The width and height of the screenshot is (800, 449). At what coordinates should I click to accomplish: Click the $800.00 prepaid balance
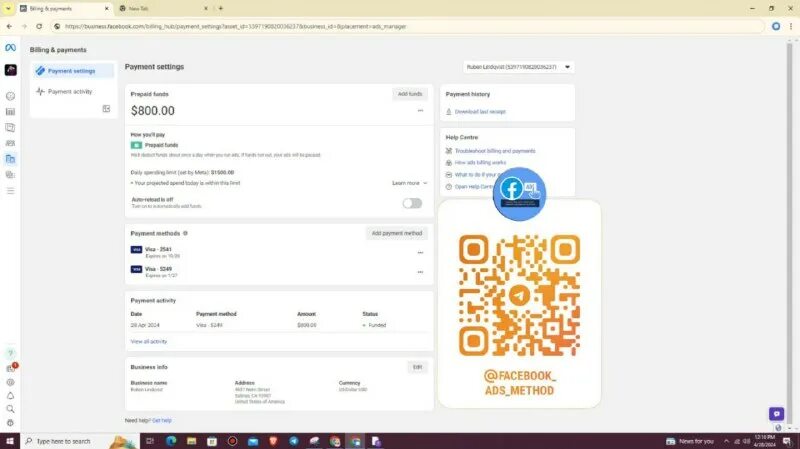click(x=153, y=111)
